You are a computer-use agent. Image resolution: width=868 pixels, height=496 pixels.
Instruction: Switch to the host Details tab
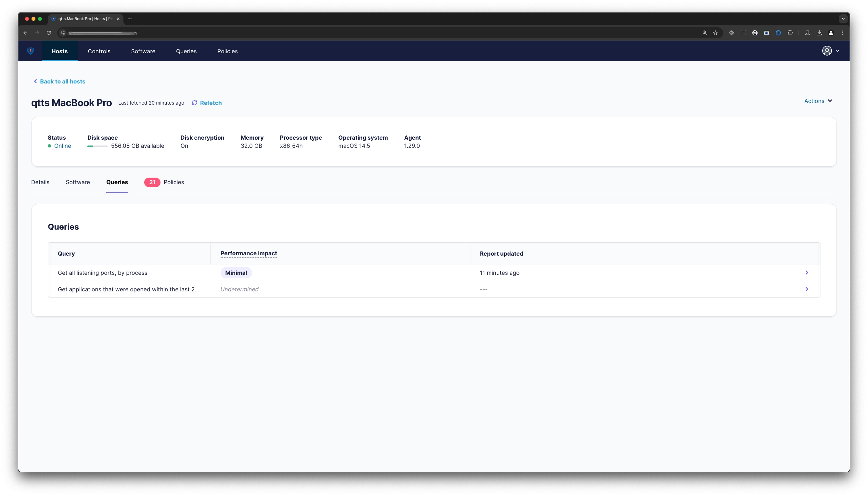[40, 182]
